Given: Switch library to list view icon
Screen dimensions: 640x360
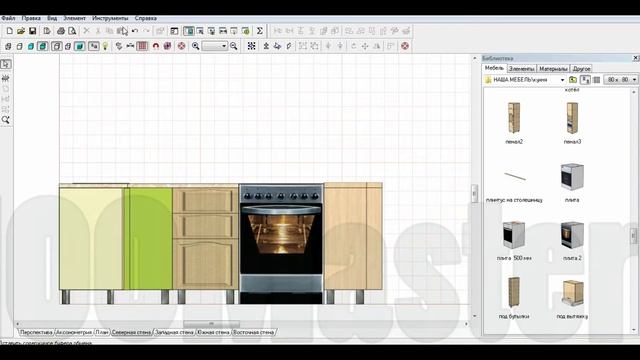Looking at the screenshot, I should pyautogui.click(x=596, y=80).
